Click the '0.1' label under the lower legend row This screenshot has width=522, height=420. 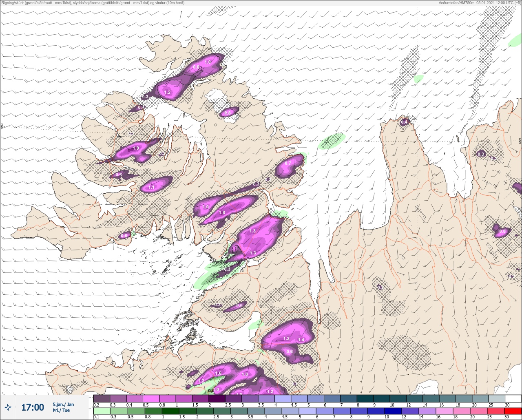point(96,417)
